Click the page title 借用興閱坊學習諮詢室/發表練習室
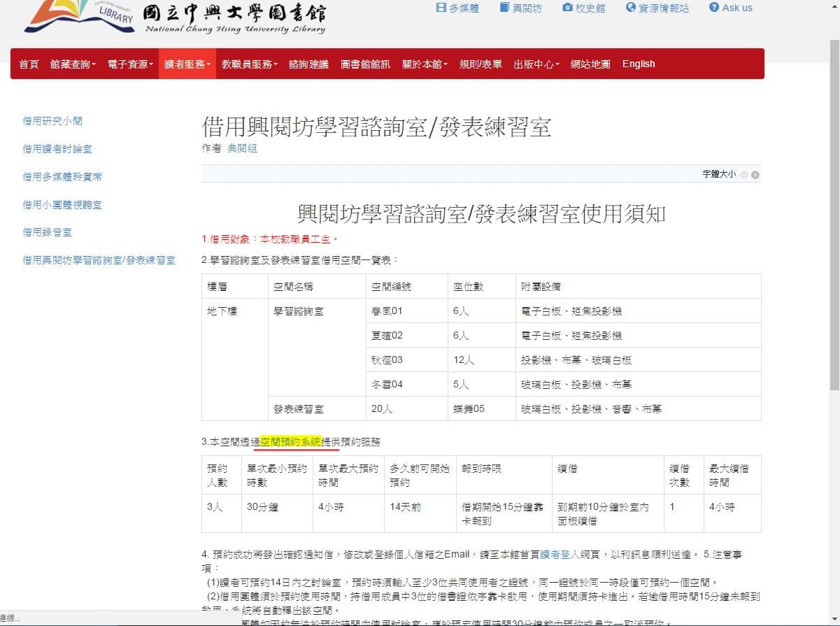 376,127
